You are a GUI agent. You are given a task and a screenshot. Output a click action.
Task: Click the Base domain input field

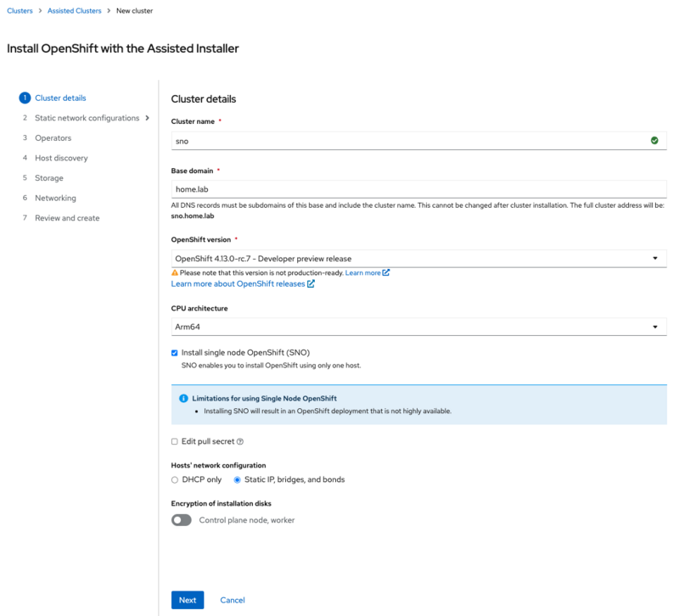pyautogui.click(x=418, y=189)
